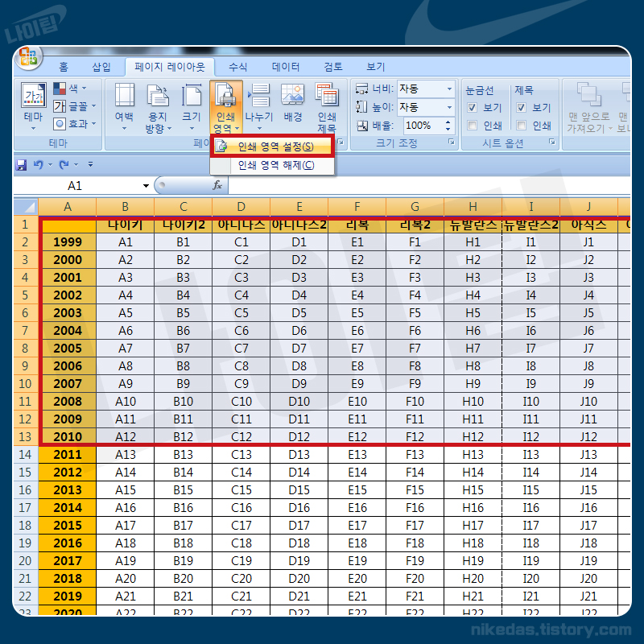Click the Select All corner button
Viewport: 644px width, 644px height.
tap(26, 207)
